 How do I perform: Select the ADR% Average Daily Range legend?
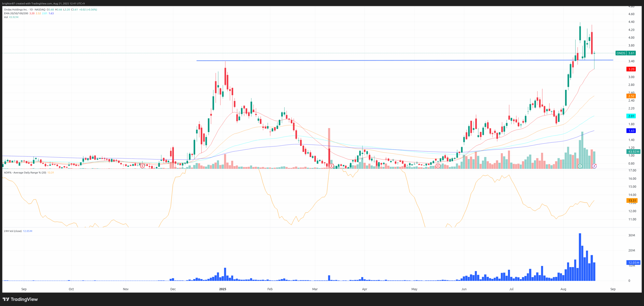click(x=25, y=173)
